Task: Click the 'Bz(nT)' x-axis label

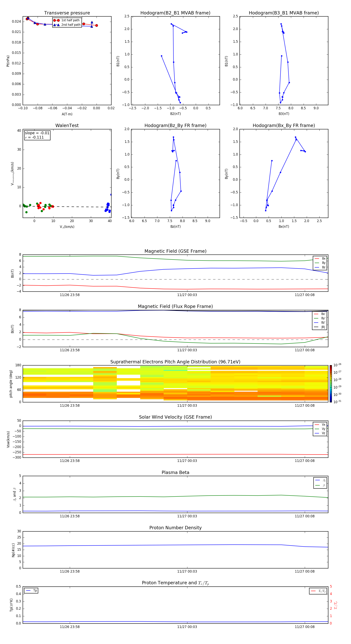Action: [x=175, y=227]
